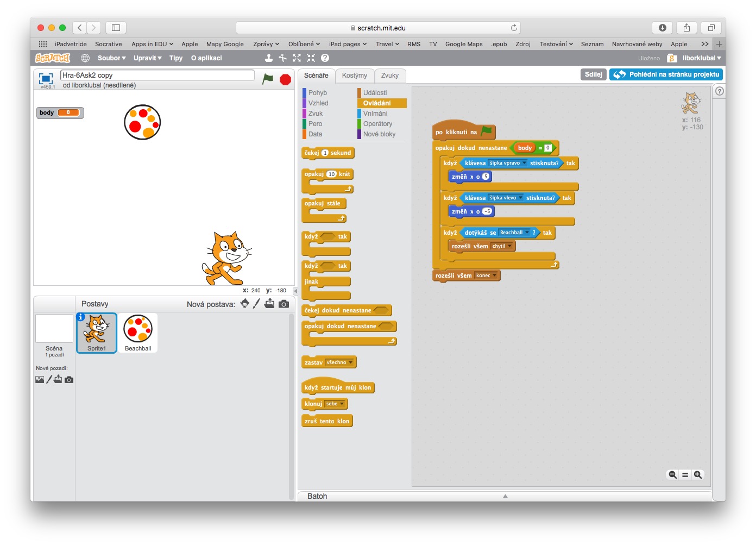Select the shrink sprite tool

click(x=310, y=58)
